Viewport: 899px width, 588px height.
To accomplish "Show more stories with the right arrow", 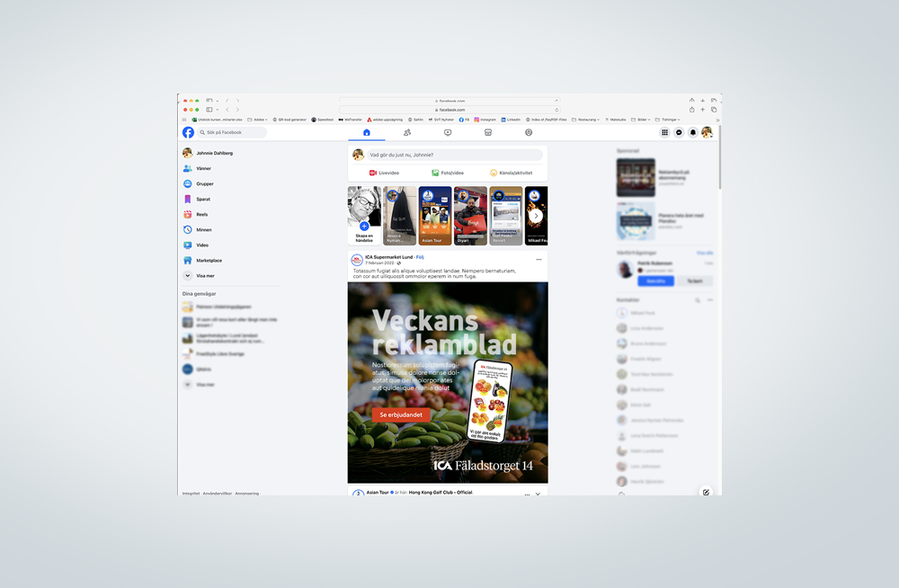I will pyautogui.click(x=536, y=216).
